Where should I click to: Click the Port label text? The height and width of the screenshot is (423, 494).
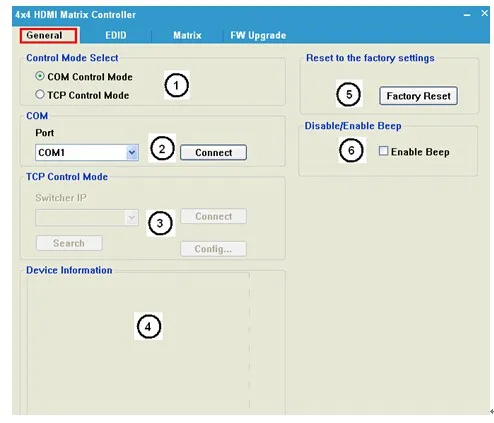[45, 133]
